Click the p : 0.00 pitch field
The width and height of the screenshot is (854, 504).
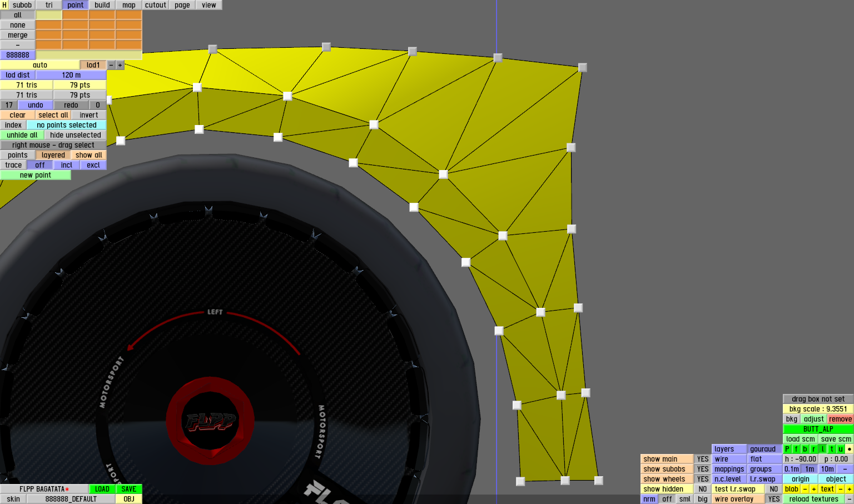click(x=836, y=459)
